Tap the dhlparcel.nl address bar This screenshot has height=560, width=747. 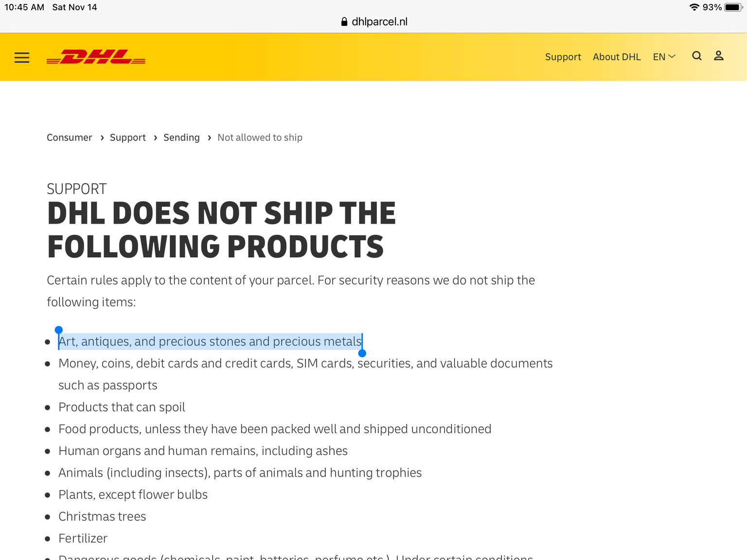pyautogui.click(x=374, y=21)
